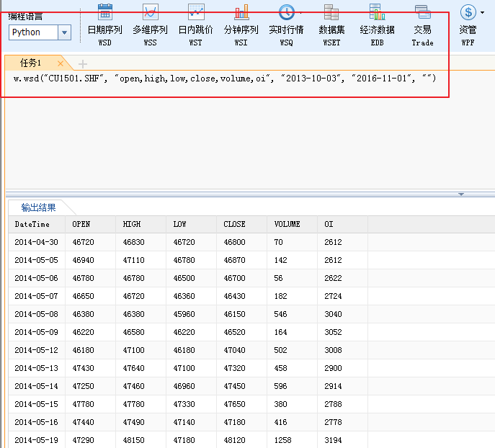Open the Trade tool
This screenshot has height=448, width=495.
[422, 25]
